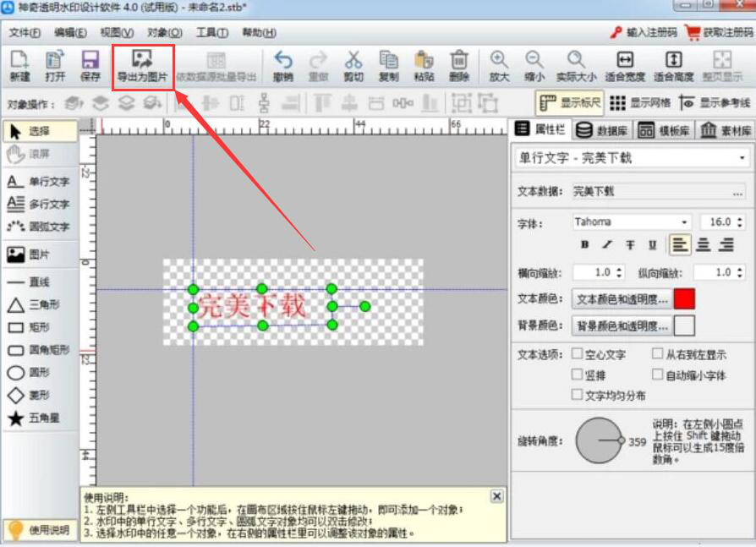Click 适合高度 fit height icon
Screen dimensions: 756x547
point(674,66)
